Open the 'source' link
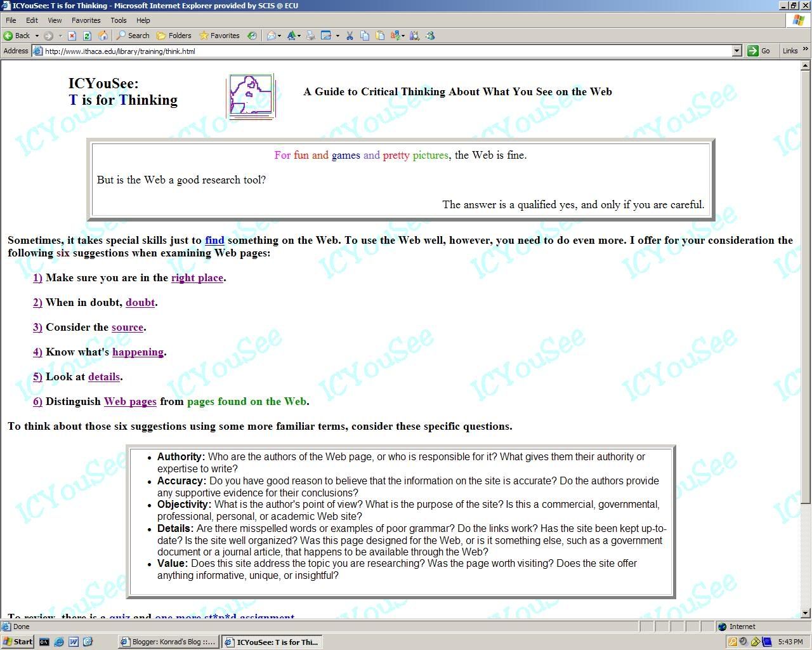Image resolution: width=812 pixels, height=650 pixels. (128, 328)
